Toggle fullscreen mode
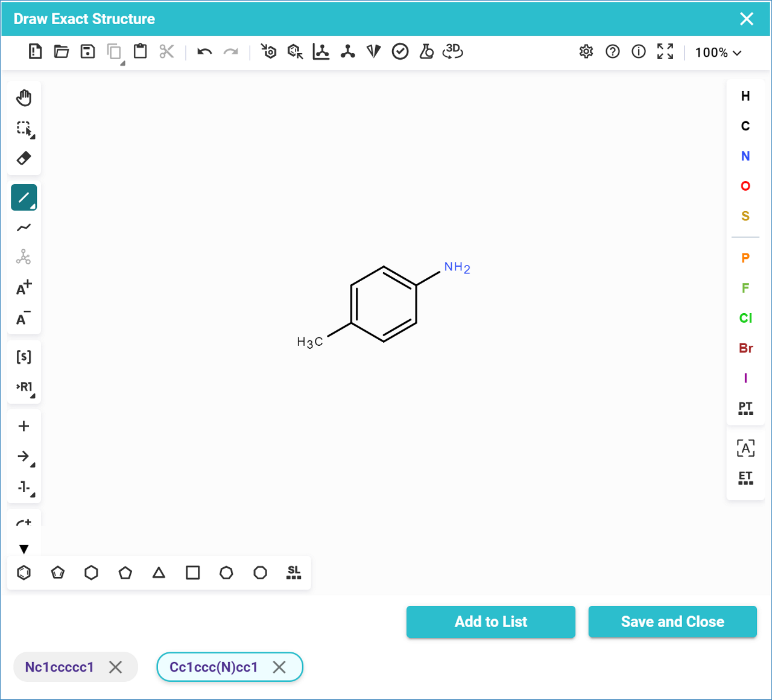 [665, 52]
